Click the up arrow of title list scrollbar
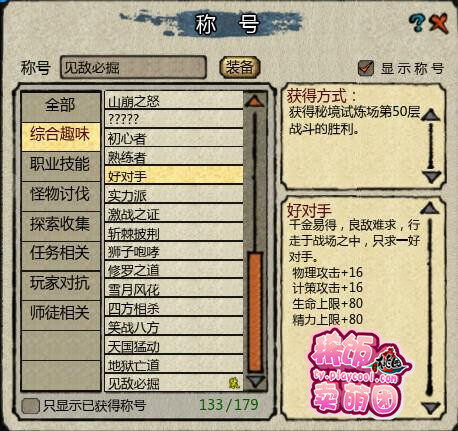Screen dimensions: 458x431 255,101
